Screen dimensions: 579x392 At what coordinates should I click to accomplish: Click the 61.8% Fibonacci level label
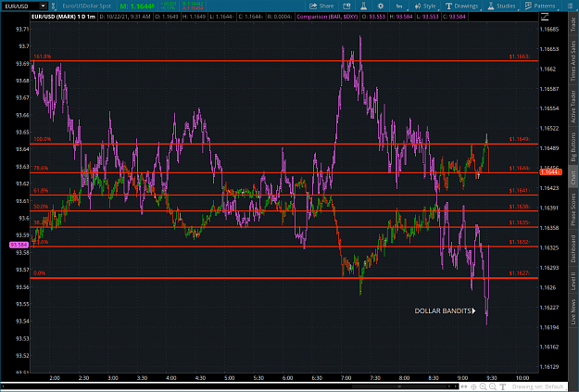click(41, 191)
